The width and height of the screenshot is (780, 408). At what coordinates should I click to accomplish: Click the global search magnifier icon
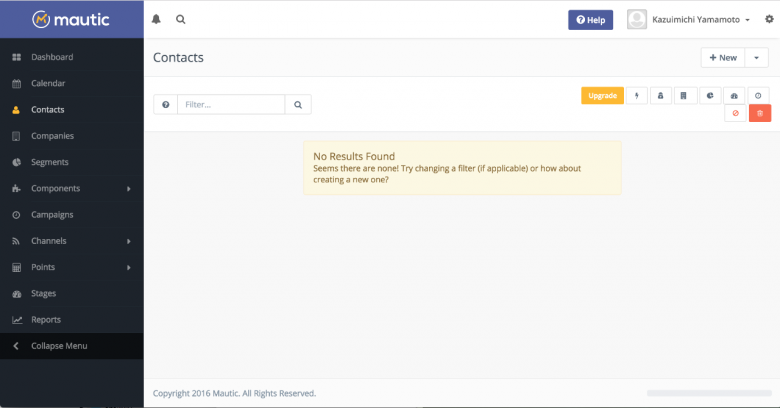(180, 19)
